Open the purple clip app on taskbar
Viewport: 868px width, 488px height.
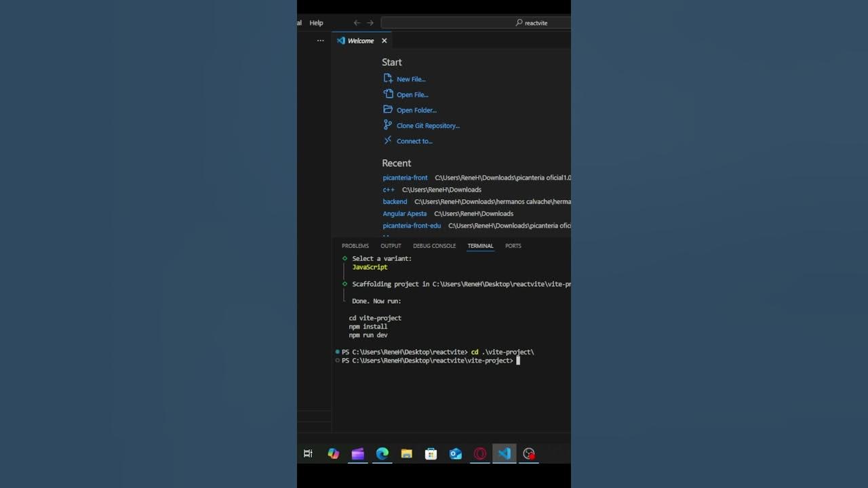pyautogui.click(x=357, y=453)
